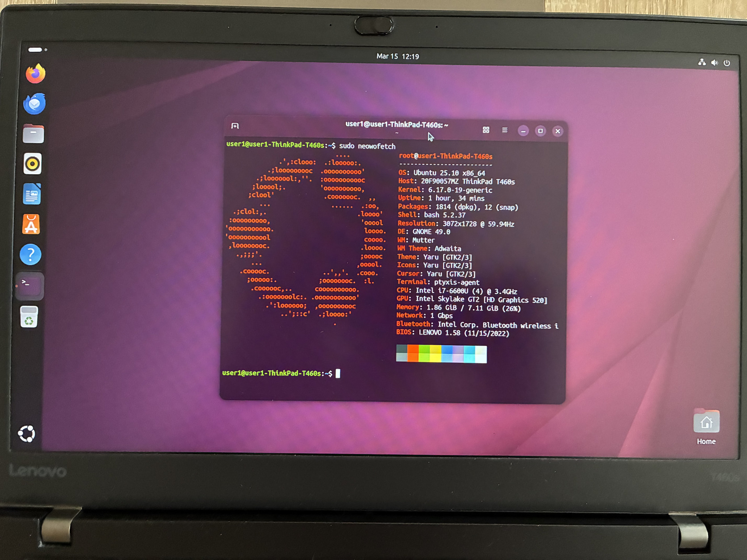Open the workspace indicator in the top bar
This screenshot has width=747, height=560.
[38, 50]
